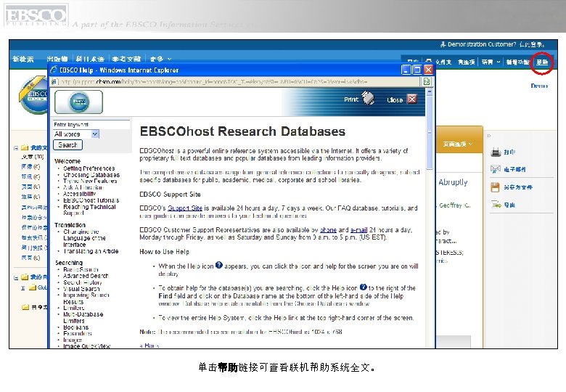Image resolution: width=566 pixels, height=392 pixels.
Task: Click the first blue Help question-mark icon in text
Action: pyautogui.click(x=218, y=265)
